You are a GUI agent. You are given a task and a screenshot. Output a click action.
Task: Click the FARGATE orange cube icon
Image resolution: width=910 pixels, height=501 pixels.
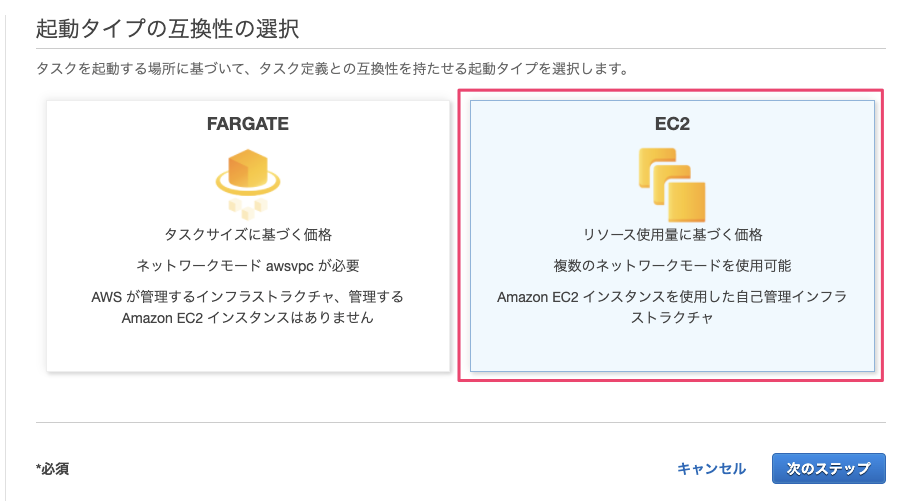coord(248,167)
